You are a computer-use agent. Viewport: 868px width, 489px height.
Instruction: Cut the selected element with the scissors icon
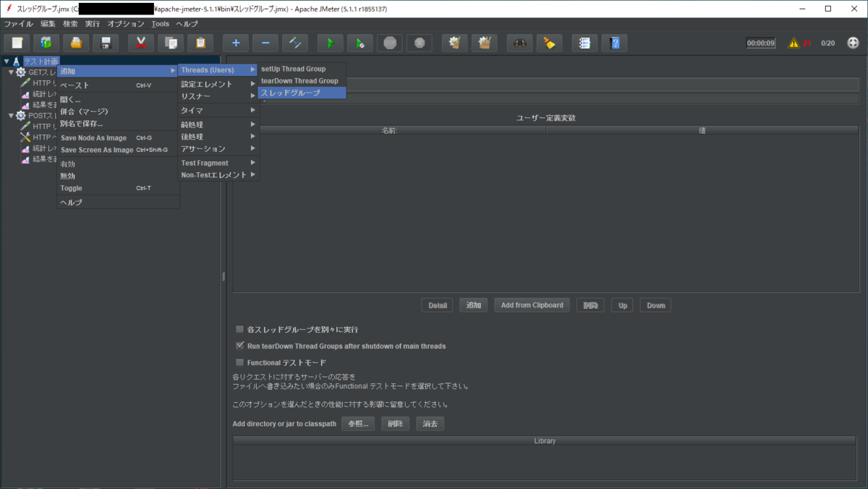(x=140, y=43)
